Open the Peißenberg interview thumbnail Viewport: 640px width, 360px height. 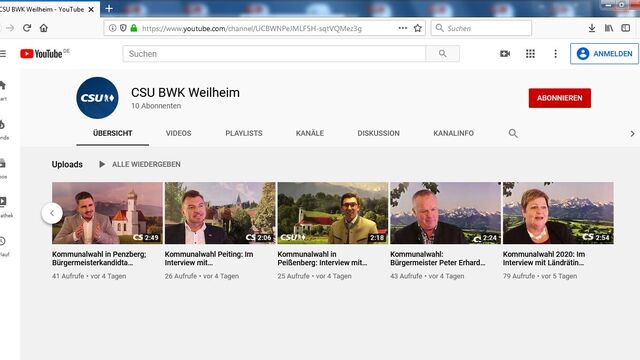(333, 213)
